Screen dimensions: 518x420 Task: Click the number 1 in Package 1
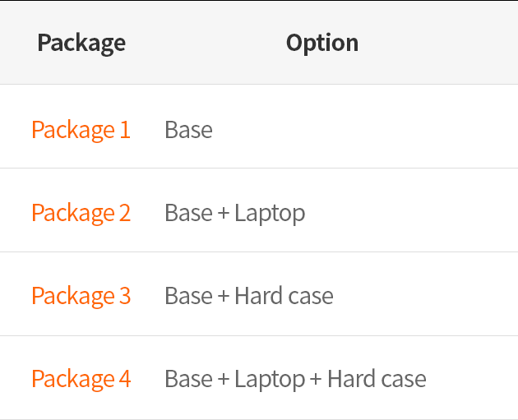pos(125,130)
